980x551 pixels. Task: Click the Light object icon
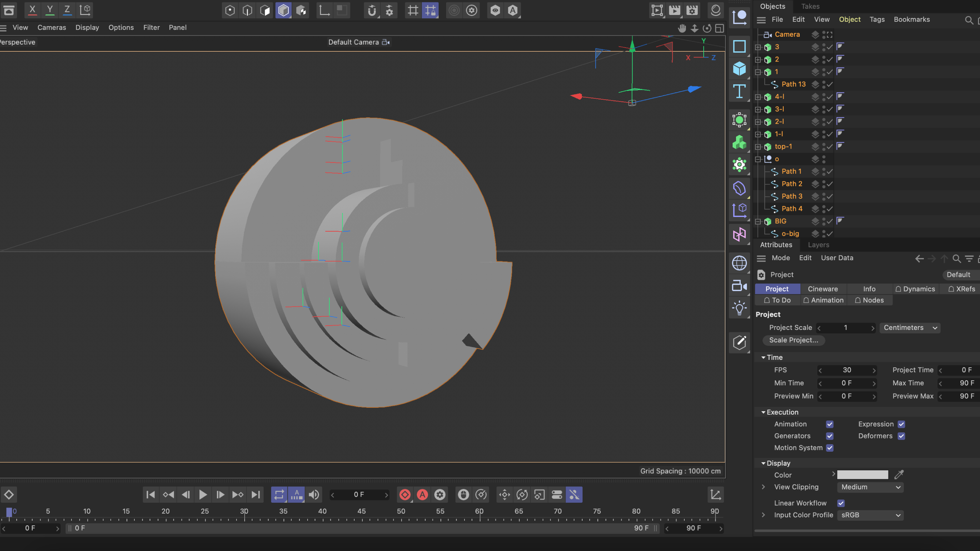point(739,308)
